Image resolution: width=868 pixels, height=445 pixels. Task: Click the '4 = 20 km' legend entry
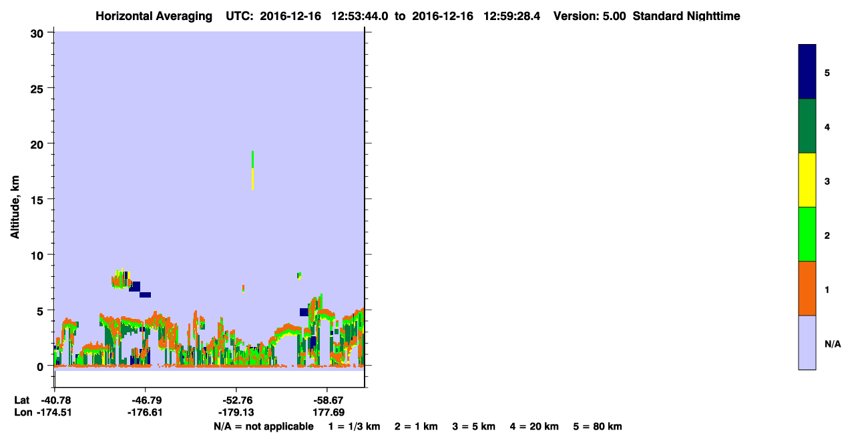tap(534, 426)
